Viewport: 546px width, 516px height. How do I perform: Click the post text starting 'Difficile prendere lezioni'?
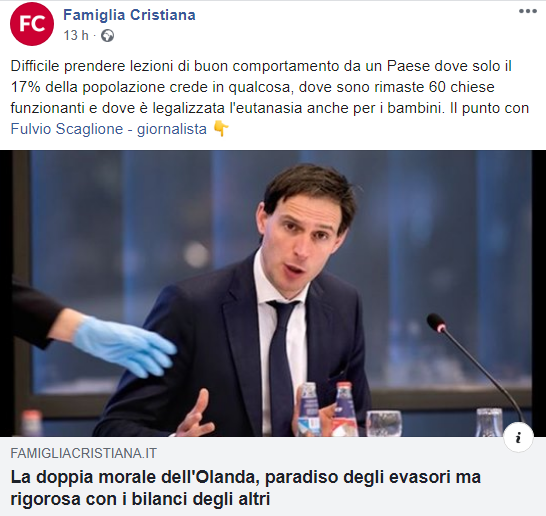pyautogui.click(x=270, y=97)
